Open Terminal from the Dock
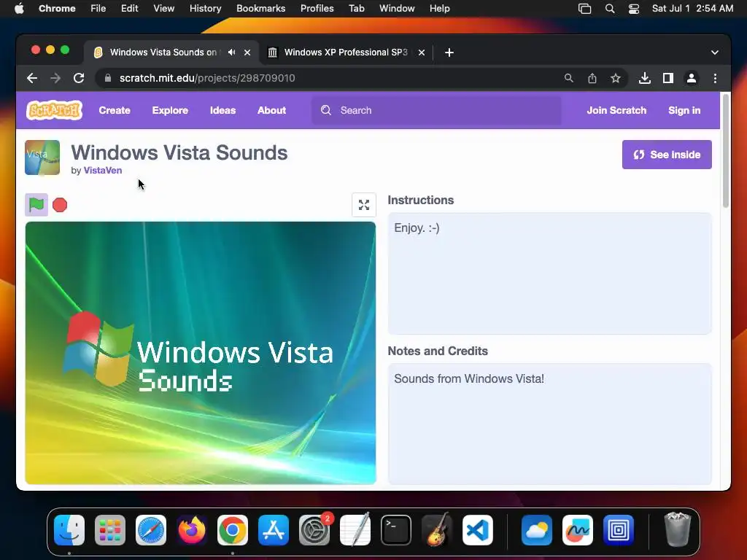 click(x=396, y=530)
